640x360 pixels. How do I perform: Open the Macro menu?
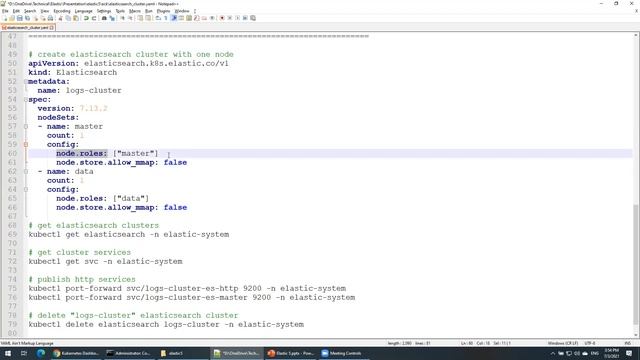pos(135,11)
